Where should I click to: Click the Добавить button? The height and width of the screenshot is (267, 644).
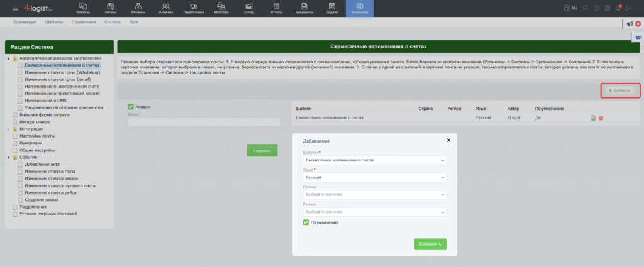tap(619, 91)
